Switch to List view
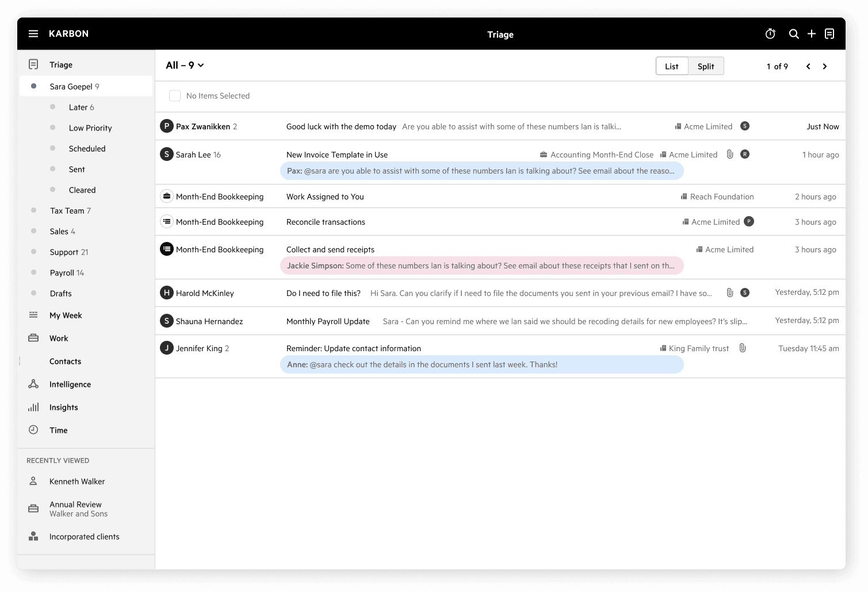This screenshot has width=868, height=592. pyautogui.click(x=672, y=67)
